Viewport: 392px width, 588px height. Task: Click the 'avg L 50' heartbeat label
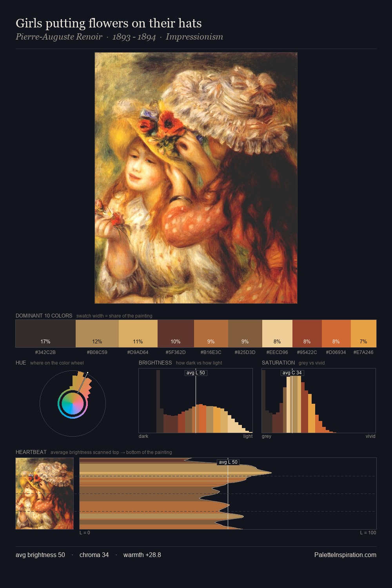pos(228,462)
